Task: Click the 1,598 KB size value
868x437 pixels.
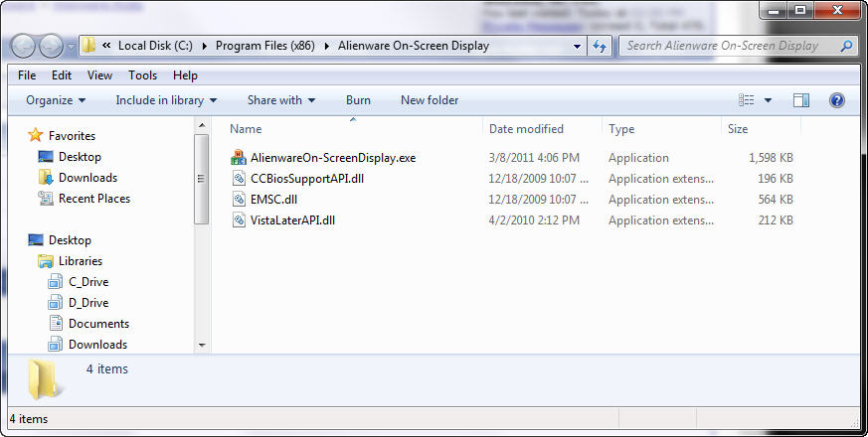Action: coord(771,158)
